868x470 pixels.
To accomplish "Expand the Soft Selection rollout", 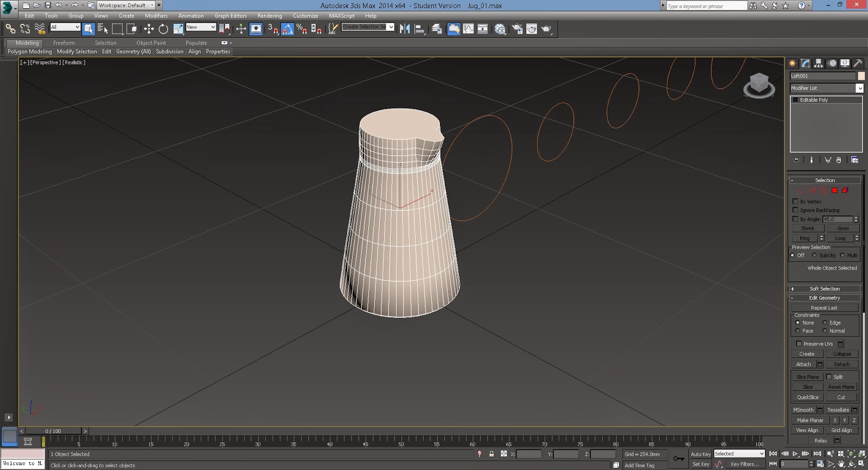I will 825,289.
